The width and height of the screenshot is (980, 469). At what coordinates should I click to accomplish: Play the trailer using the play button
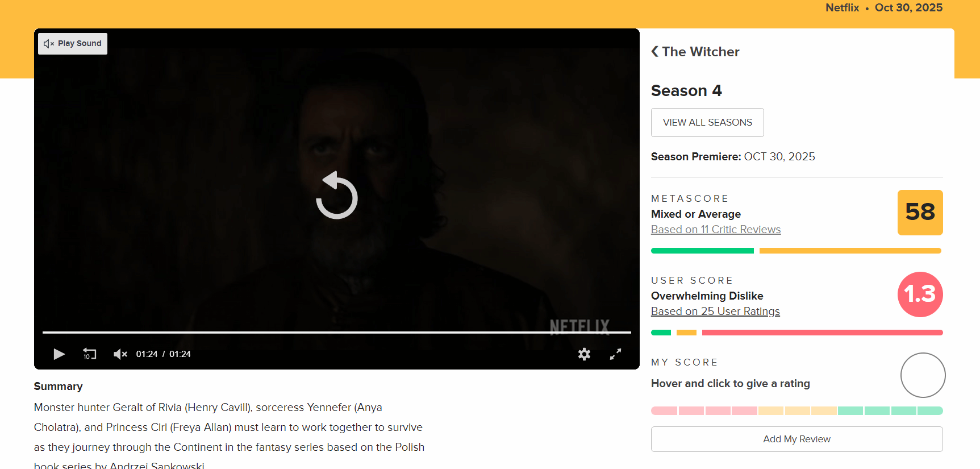59,354
